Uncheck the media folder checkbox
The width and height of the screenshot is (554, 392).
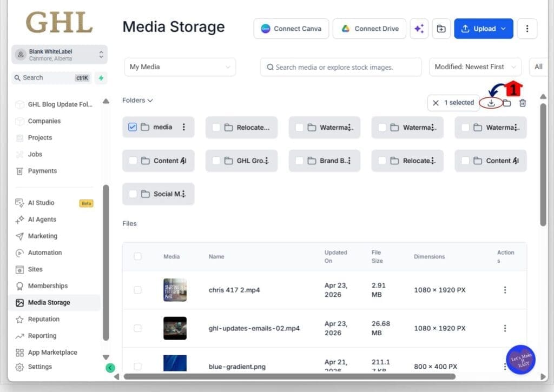tap(133, 127)
